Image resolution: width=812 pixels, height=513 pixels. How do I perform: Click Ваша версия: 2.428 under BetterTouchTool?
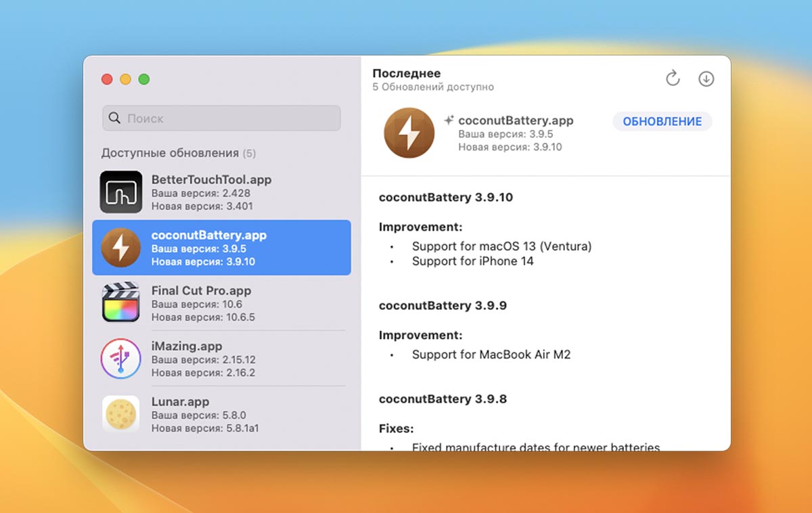[x=200, y=194]
